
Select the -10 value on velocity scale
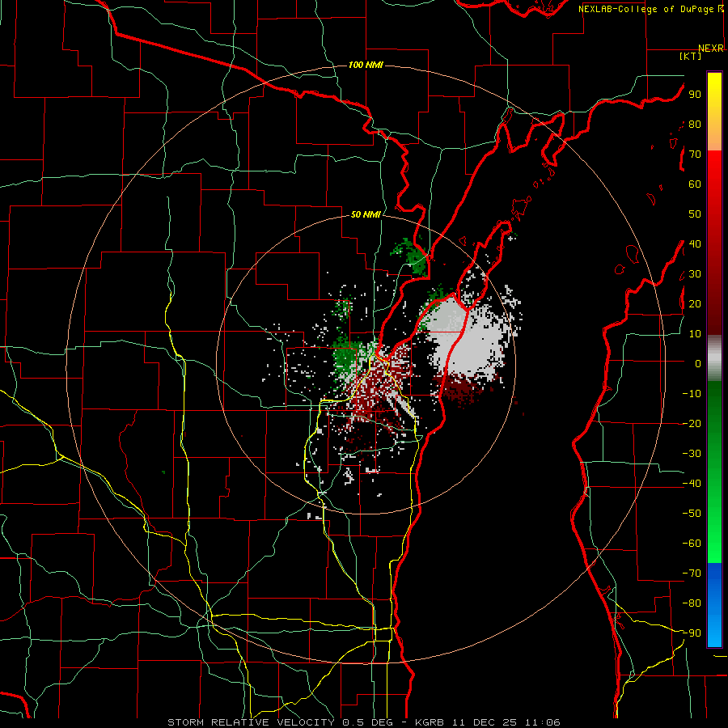pos(692,394)
